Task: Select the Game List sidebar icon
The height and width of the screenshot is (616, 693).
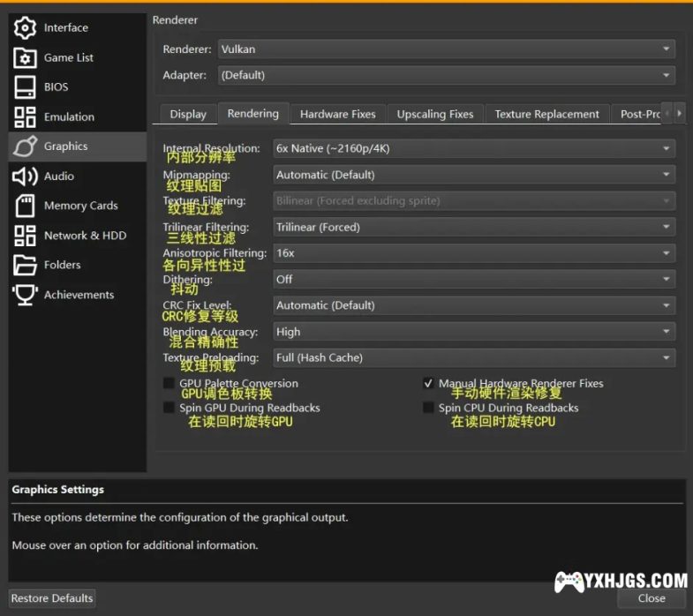Action: click(25, 57)
